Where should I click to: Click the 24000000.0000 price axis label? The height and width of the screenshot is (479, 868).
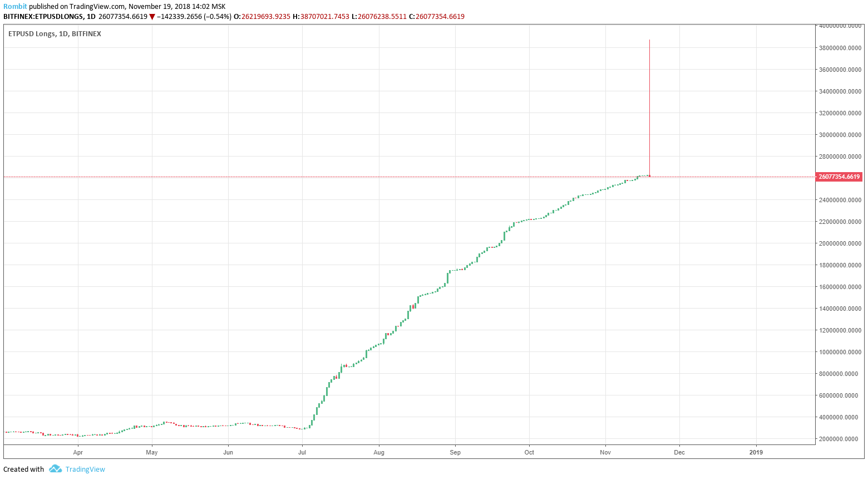click(x=840, y=200)
